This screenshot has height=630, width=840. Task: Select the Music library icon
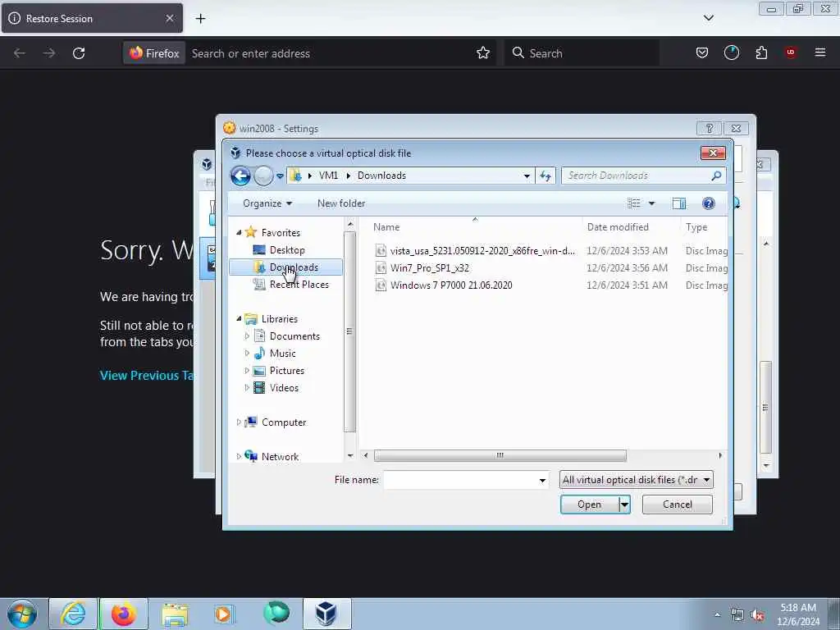pyautogui.click(x=259, y=353)
